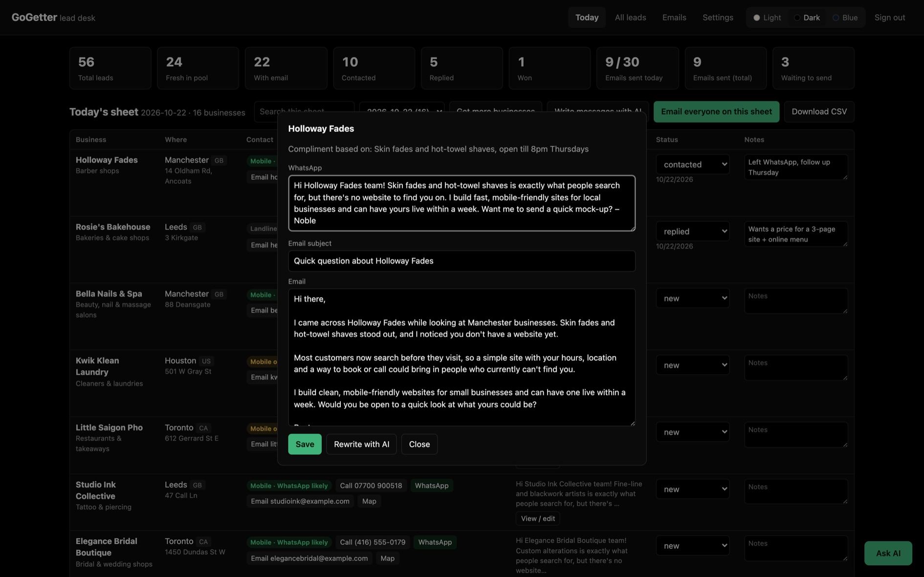Open the Emails page
Viewport: 924px width, 577px height.
coord(674,18)
